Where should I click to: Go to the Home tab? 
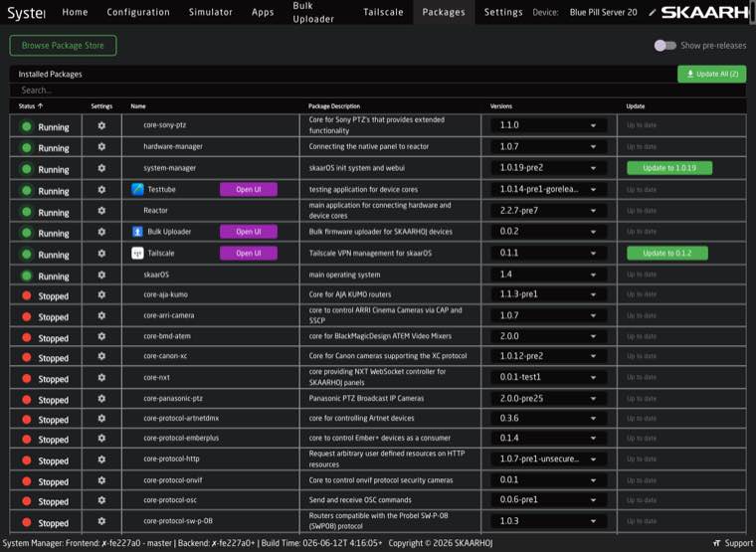click(x=75, y=12)
